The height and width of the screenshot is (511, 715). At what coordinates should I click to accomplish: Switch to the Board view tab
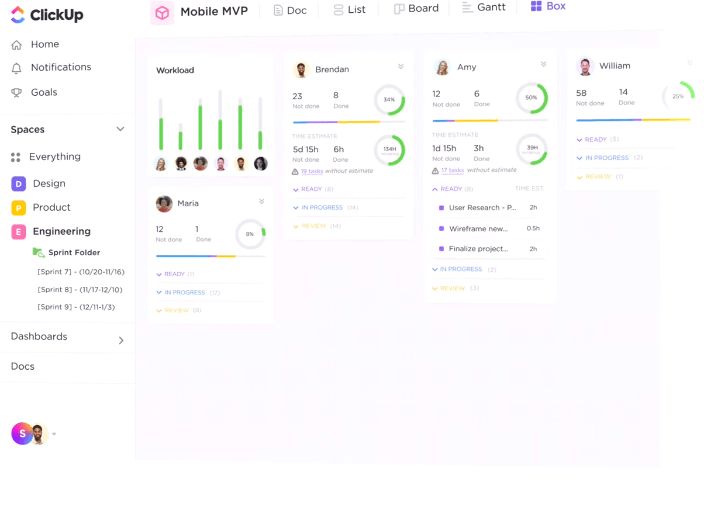point(416,9)
